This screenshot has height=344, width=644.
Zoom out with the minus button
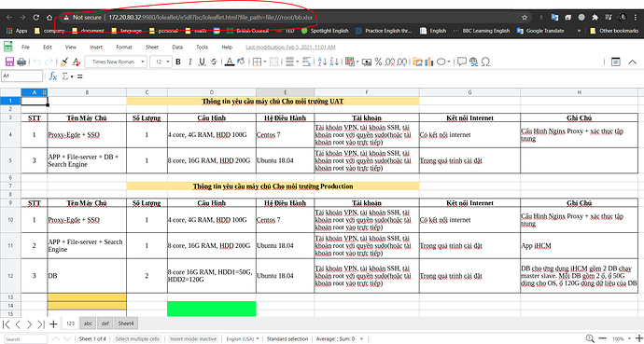602,338
